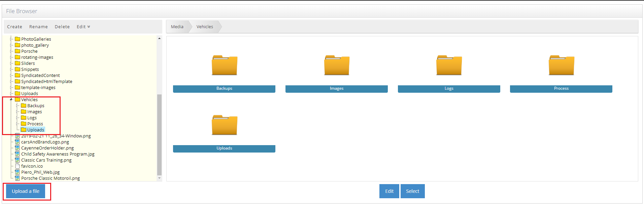Click the favicon.ico file icon in tree

coord(18,166)
